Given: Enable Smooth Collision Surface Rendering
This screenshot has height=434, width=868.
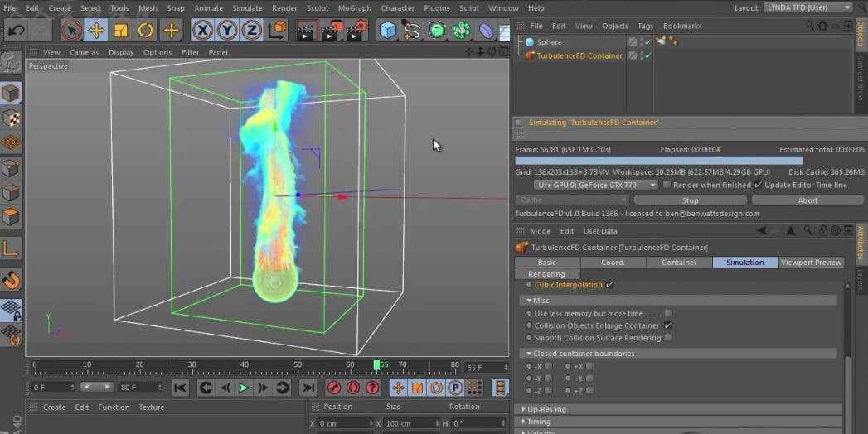Looking at the screenshot, I should tap(668, 338).
